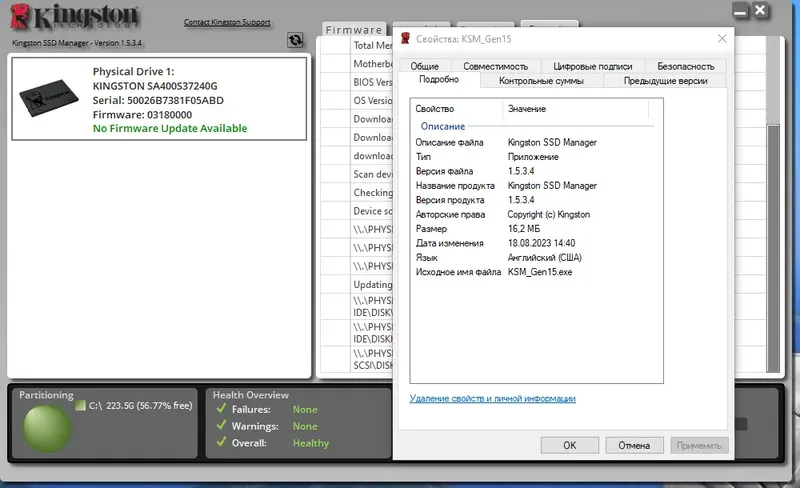Close the KSM_Gen15 properties dialog
Viewport: 800px width, 488px height.
click(x=722, y=38)
